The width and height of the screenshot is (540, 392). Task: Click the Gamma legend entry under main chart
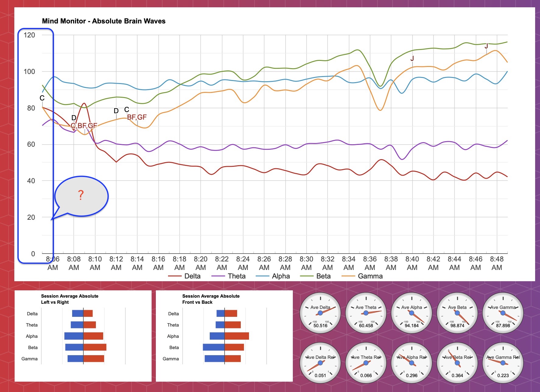[x=362, y=276]
